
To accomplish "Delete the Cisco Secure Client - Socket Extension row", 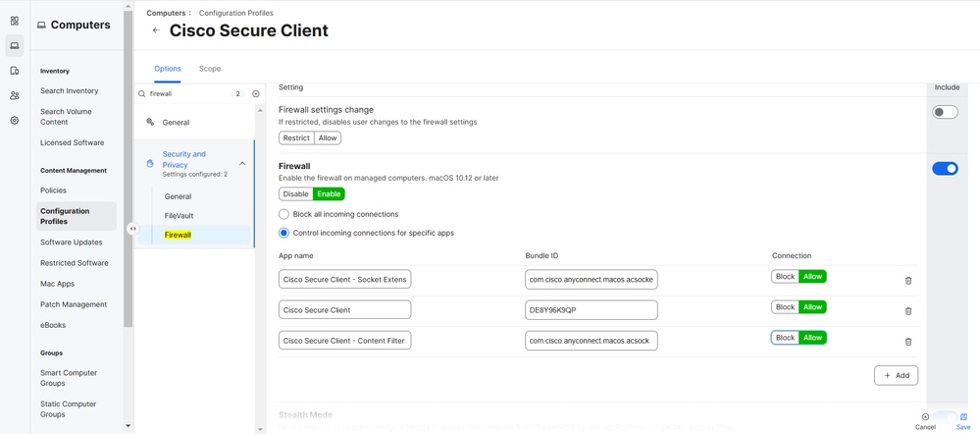I will click(907, 280).
